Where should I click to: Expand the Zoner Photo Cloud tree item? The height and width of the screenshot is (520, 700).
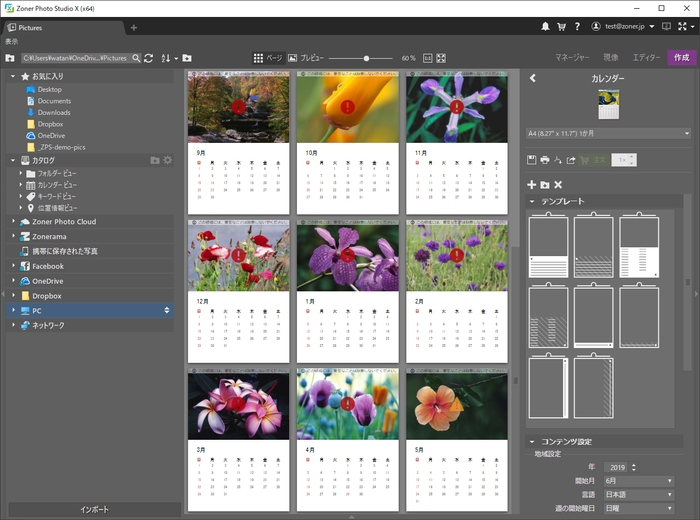pyautogui.click(x=14, y=222)
